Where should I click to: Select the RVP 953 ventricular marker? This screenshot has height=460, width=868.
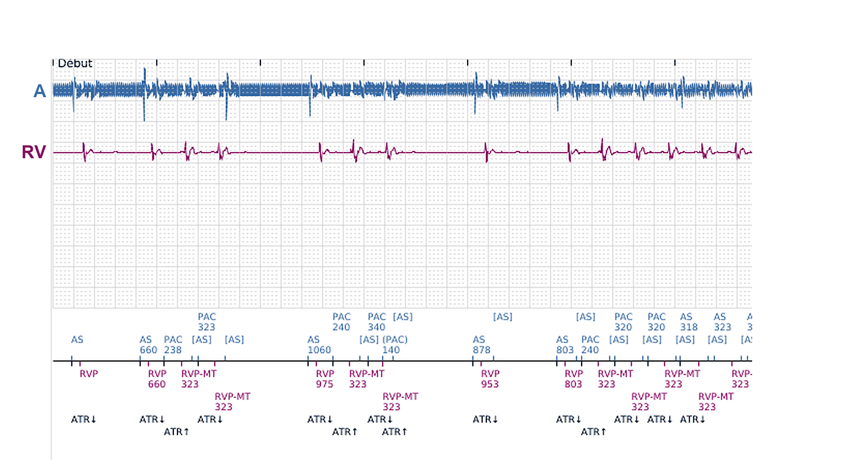(490, 379)
